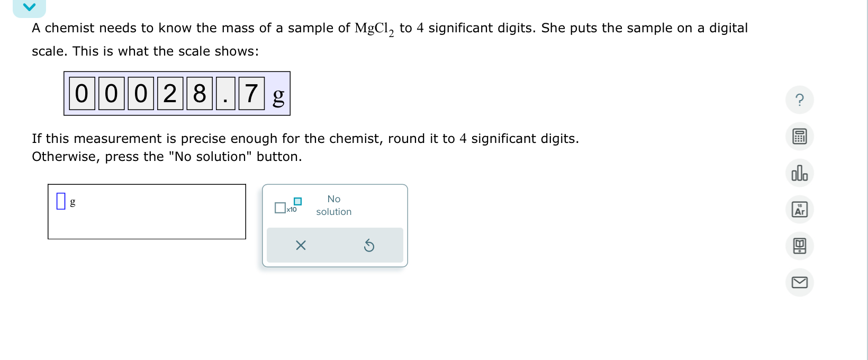Clear the answer using the X icon
The width and height of the screenshot is (868, 360).
[x=300, y=245]
